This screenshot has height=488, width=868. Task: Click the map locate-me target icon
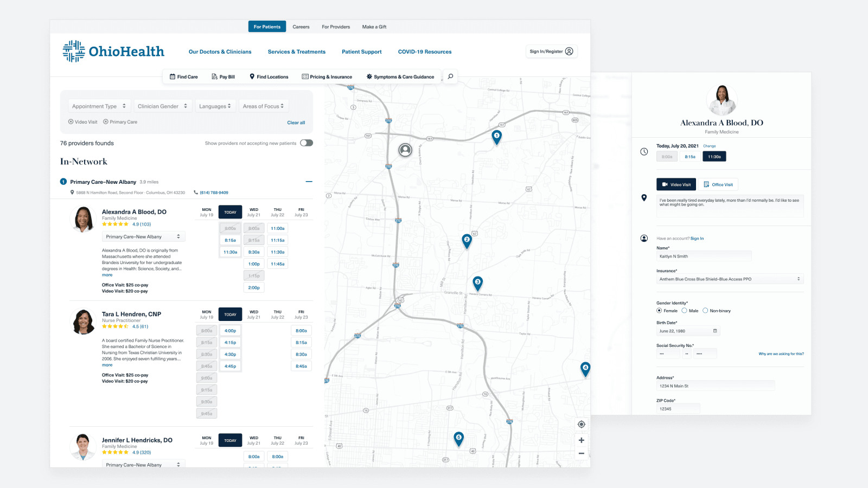[581, 425]
